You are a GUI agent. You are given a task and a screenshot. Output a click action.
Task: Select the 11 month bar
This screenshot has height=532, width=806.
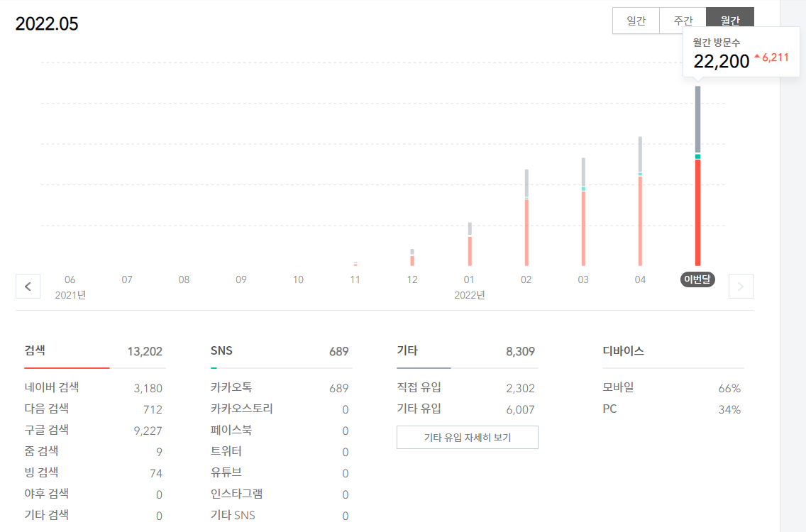(355, 264)
